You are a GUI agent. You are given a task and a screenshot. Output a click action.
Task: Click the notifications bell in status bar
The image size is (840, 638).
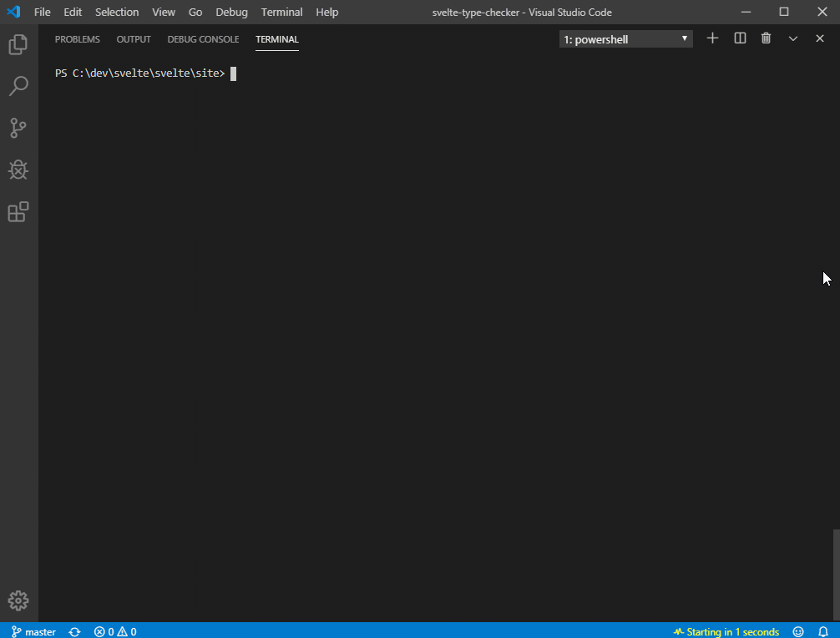pyautogui.click(x=822, y=631)
